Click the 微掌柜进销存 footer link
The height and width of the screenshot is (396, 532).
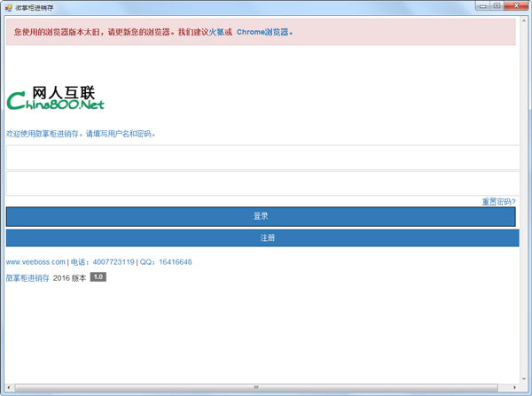(27, 278)
